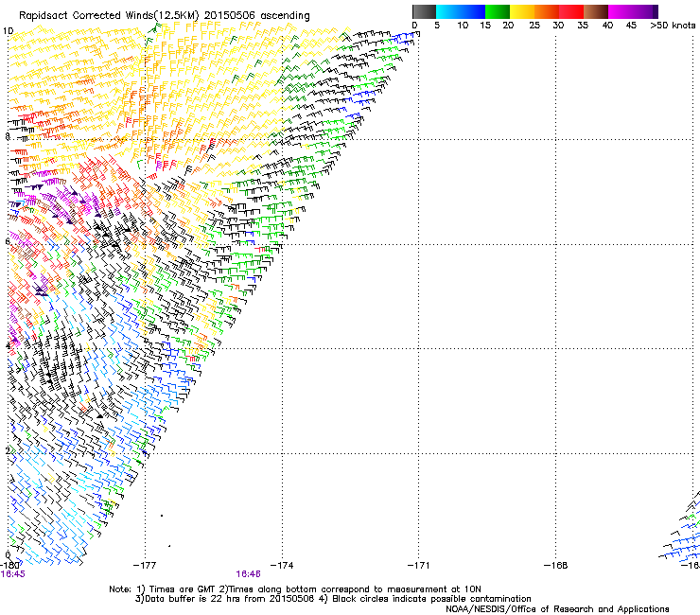This screenshot has height=615, width=700.
Task: Click the brown 35-40 knots legend swatch
Action: pos(596,11)
